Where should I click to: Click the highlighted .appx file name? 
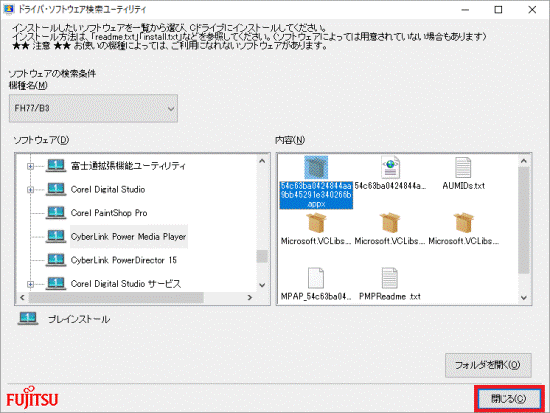pyautogui.click(x=316, y=195)
